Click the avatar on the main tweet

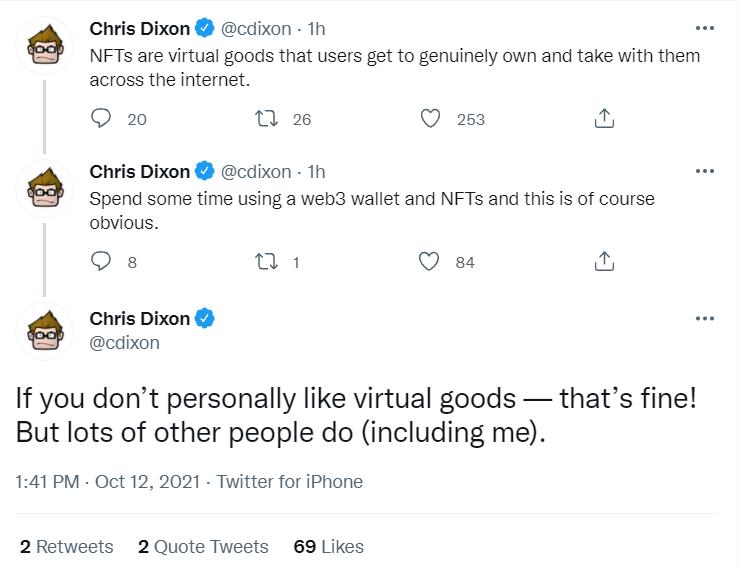(46, 331)
